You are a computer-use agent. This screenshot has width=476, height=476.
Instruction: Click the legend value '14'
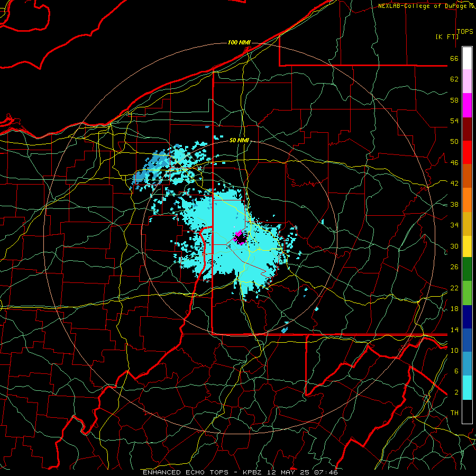[454, 329]
